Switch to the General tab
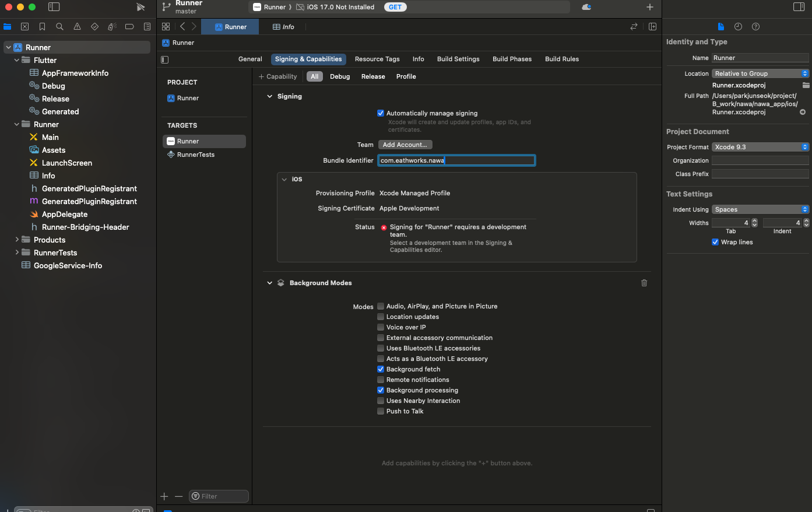This screenshot has width=812, height=512. 250,59
